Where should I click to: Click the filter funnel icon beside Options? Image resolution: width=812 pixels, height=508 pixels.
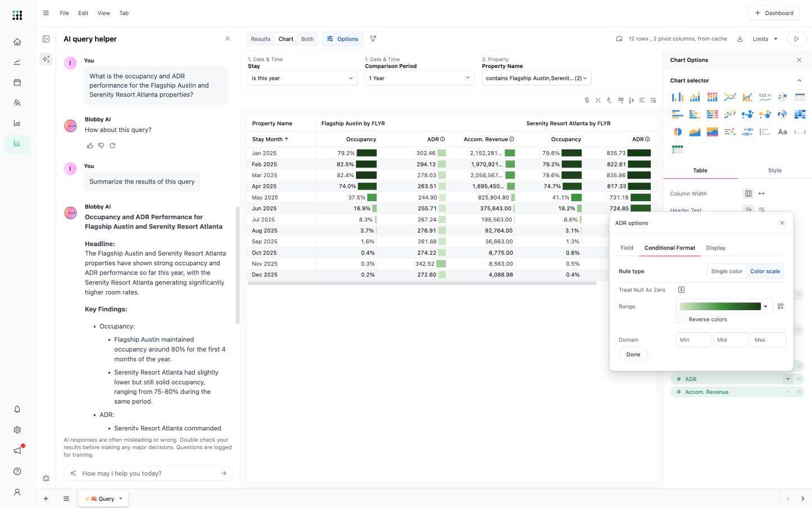click(x=373, y=39)
